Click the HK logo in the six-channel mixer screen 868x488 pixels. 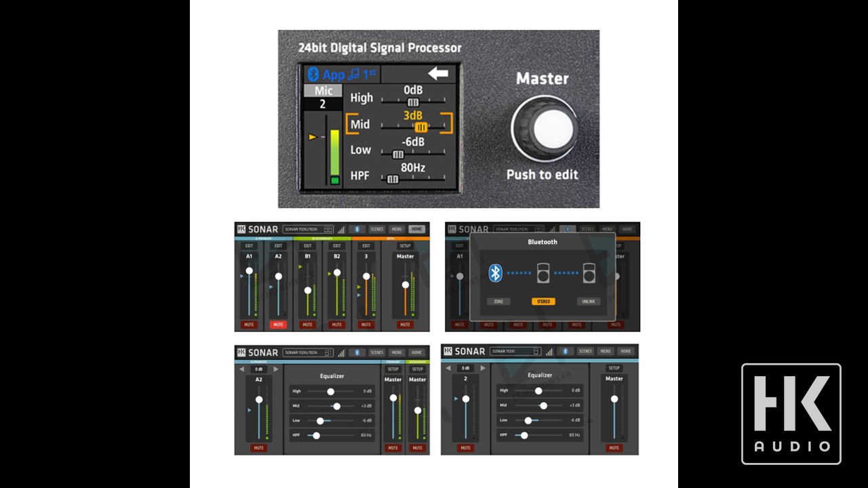tap(241, 229)
